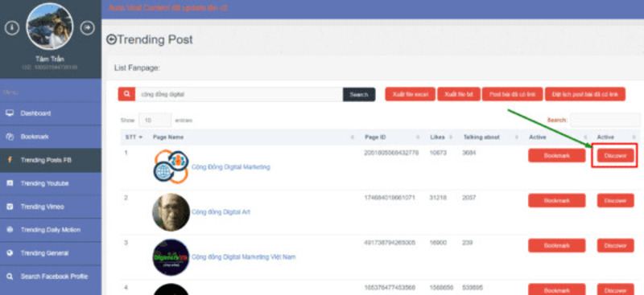Click the List Fanpage heading text
The width and height of the screenshot is (644, 295).
[x=137, y=68]
